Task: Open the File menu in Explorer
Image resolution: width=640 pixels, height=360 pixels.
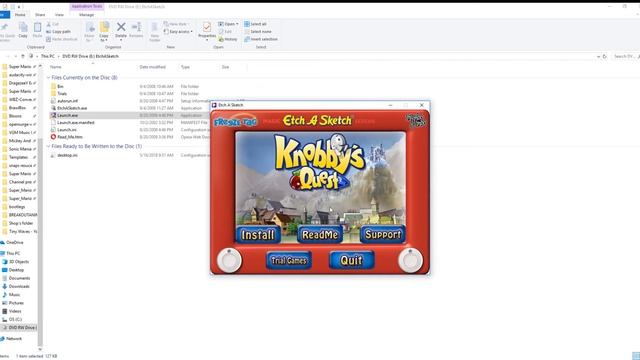Action: (x=4, y=15)
